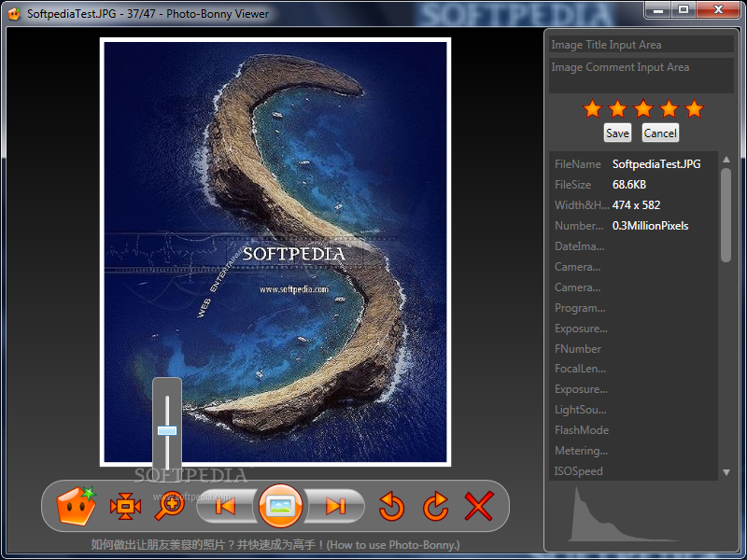
Task: Click the fit-to-screen crosshair icon
Action: tap(125, 506)
